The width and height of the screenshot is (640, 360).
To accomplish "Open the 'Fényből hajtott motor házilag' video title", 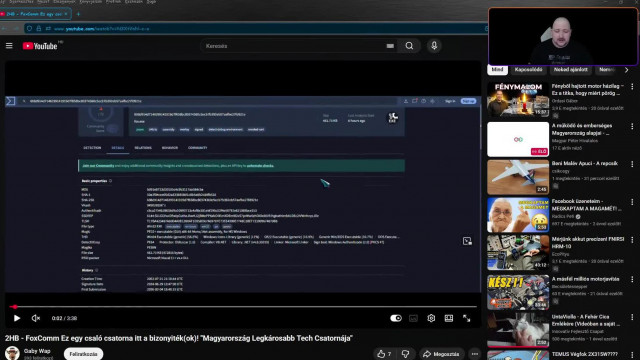I will (587, 90).
